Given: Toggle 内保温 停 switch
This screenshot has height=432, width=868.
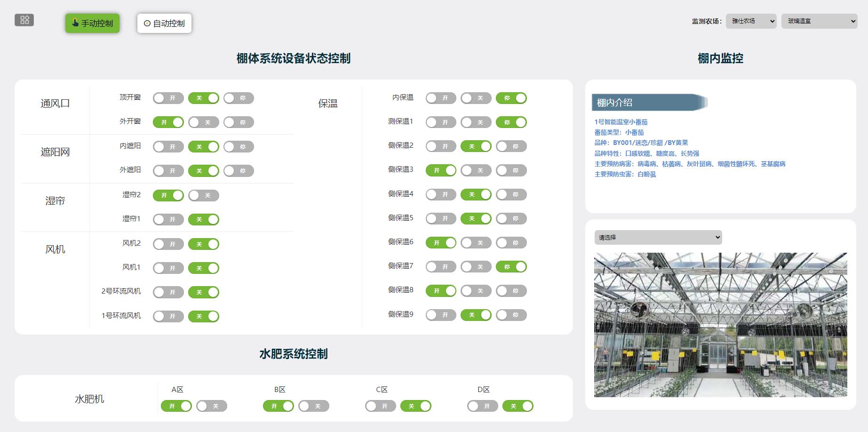Looking at the screenshot, I should click(511, 98).
